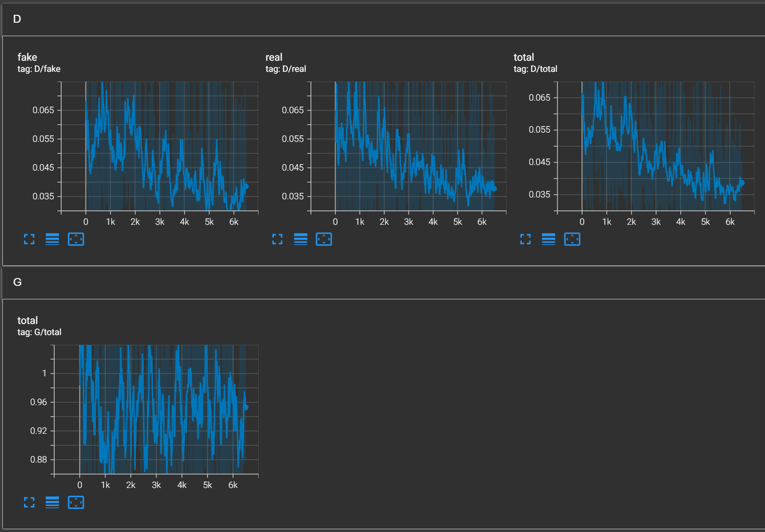
Task: Click the last data point on D/real curve
Action: click(494, 188)
